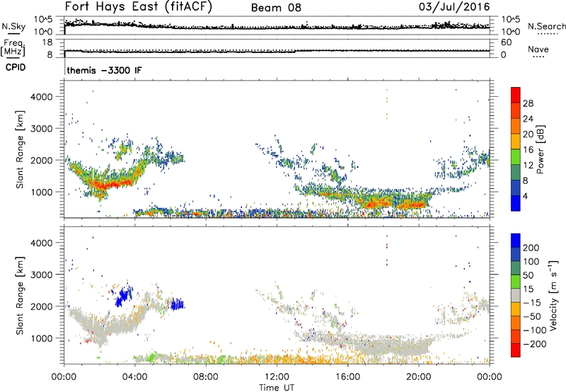
Task: Click the left '10^5' N.Sky axis tick
Action: tap(43, 19)
